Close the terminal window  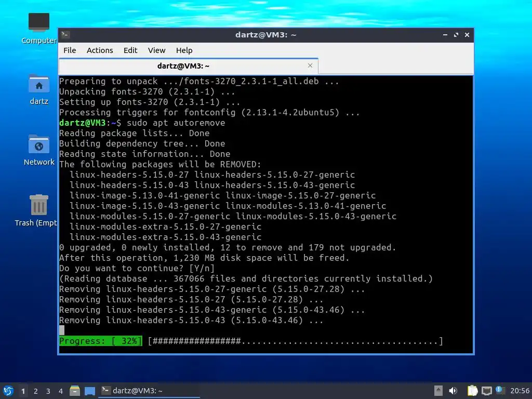[x=467, y=35]
